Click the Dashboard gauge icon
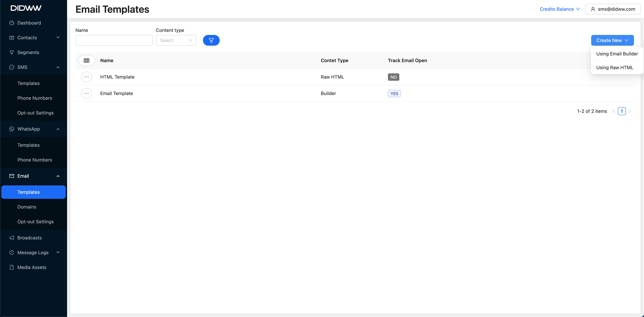The height and width of the screenshot is (317, 644). 12,23
